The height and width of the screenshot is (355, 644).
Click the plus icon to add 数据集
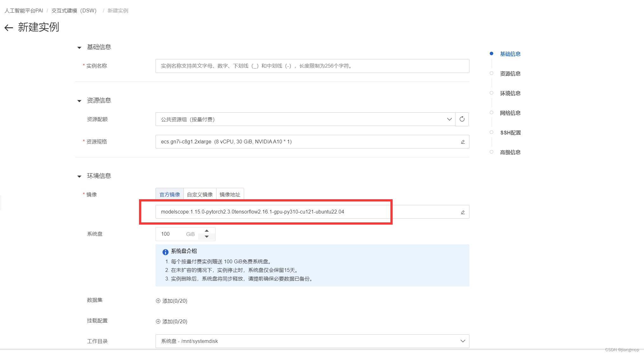tap(158, 301)
